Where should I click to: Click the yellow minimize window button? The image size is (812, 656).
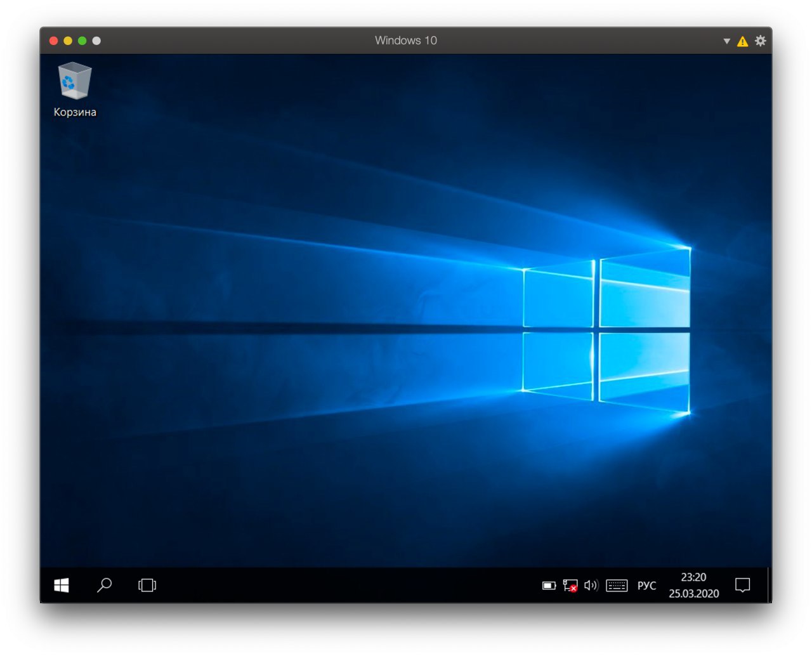click(68, 41)
